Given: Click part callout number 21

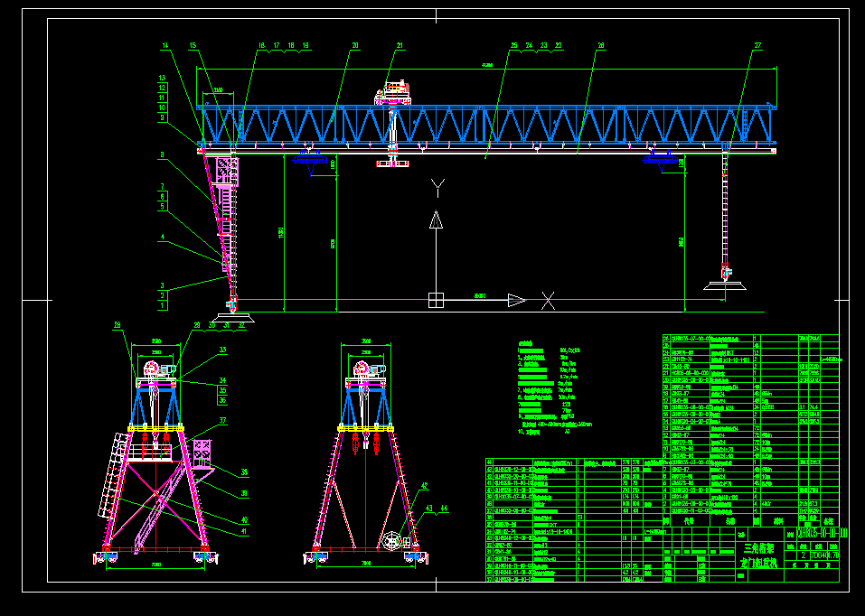Looking at the screenshot, I should (399, 45).
